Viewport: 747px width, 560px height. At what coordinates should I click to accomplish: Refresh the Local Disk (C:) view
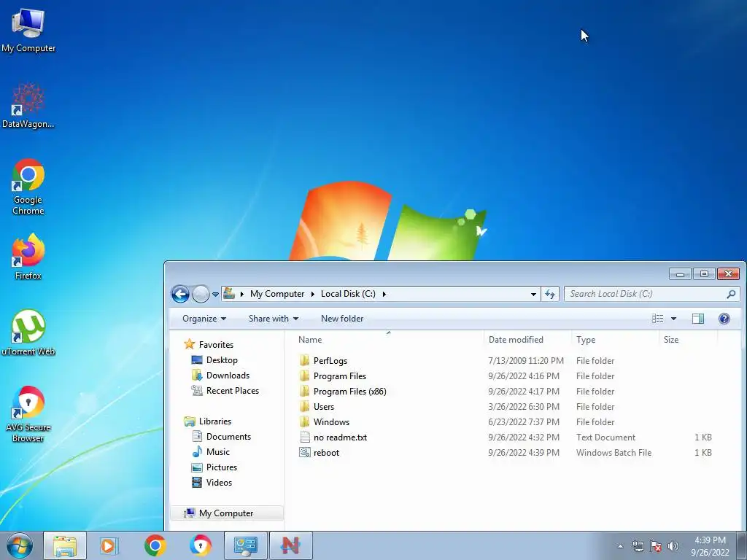(x=550, y=294)
